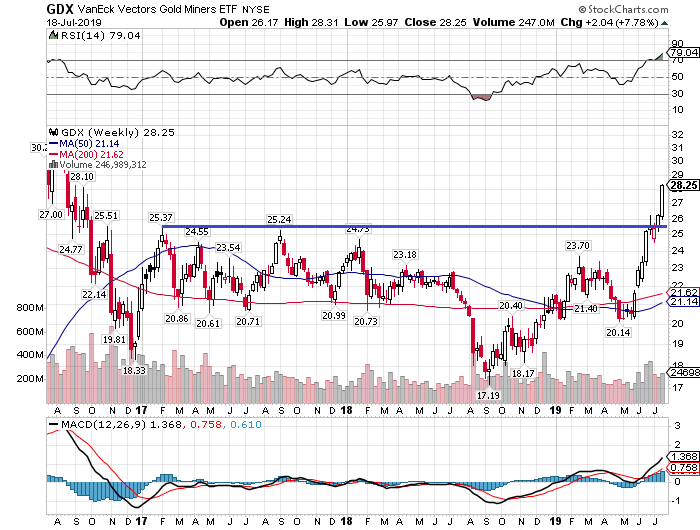This screenshot has width=700, height=530.
Task: Click the '18' year label on price time axis
Action: tap(346, 410)
